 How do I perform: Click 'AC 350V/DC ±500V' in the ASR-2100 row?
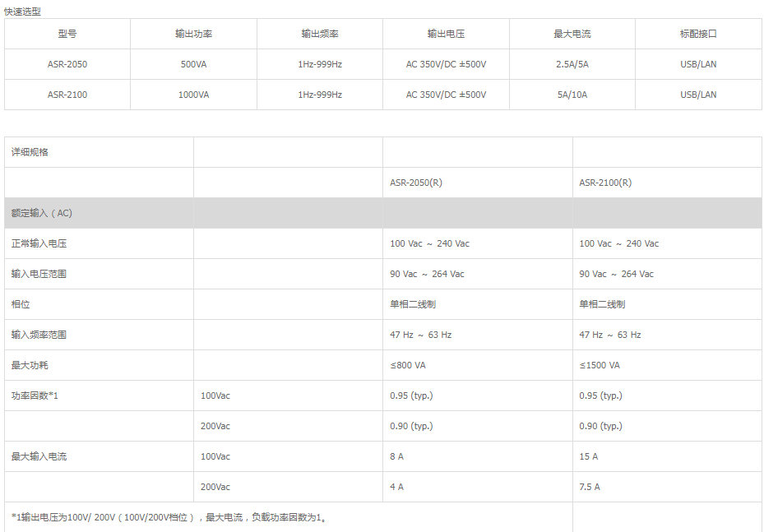click(446, 95)
